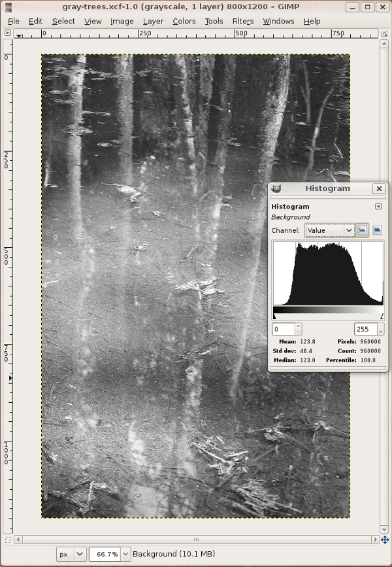Image resolution: width=392 pixels, height=567 pixels.
Task: Expand the 66.7% zoom level dropdown
Action: [x=126, y=554]
